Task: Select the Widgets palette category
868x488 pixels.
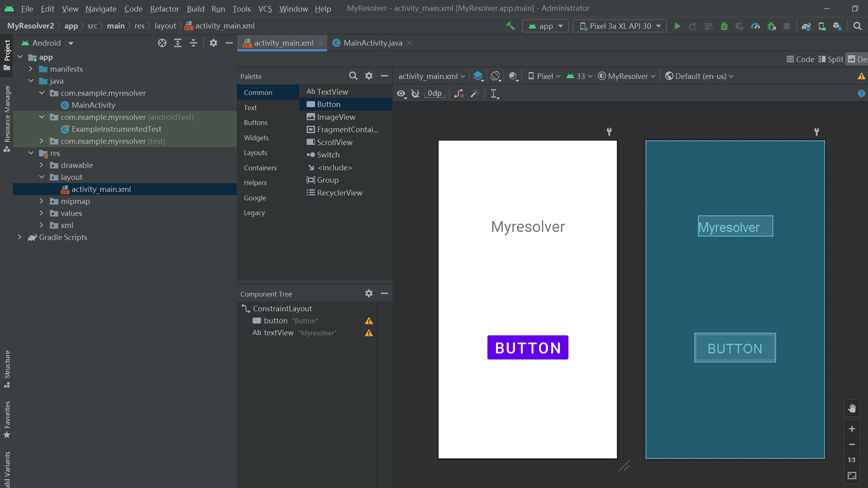Action: click(x=256, y=138)
